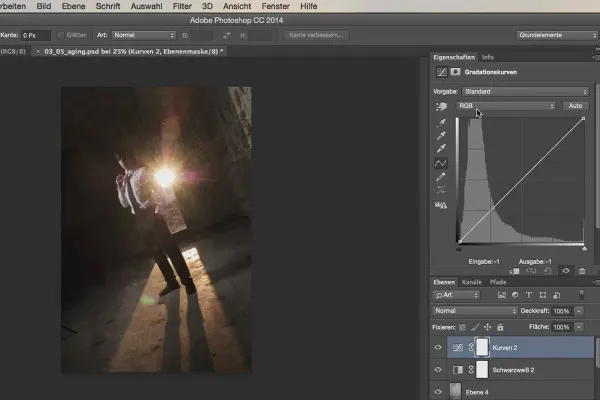The width and height of the screenshot is (600, 400).
Task: Open the Normal blend mode dropdown
Action: tap(475, 311)
